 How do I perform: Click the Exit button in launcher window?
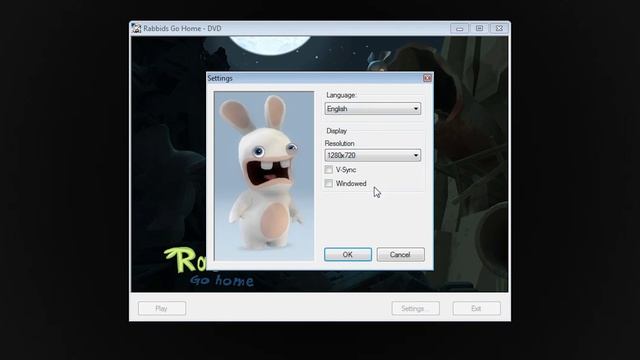click(476, 308)
